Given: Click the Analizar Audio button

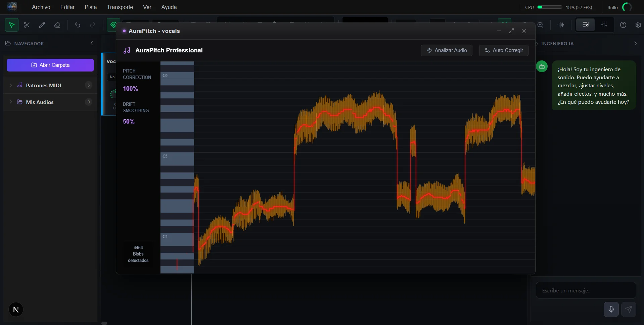Looking at the screenshot, I should tap(447, 50).
